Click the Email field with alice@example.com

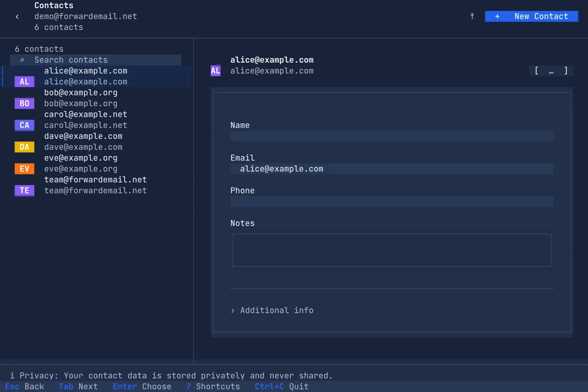(392, 169)
